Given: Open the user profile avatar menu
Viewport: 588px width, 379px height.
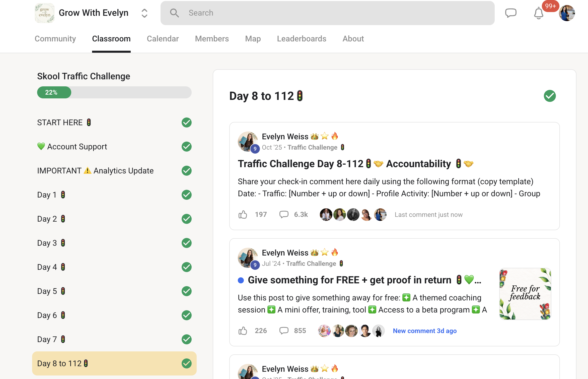Looking at the screenshot, I should click(567, 13).
